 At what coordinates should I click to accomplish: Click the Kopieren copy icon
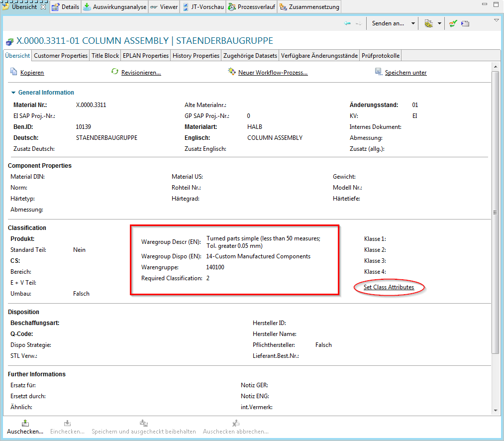point(13,72)
